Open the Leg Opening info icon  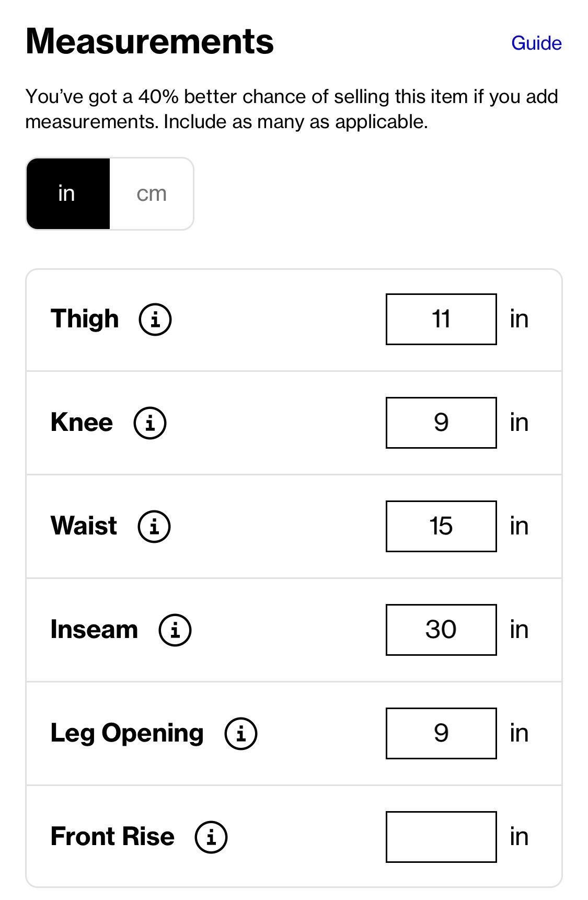pyautogui.click(x=240, y=733)
